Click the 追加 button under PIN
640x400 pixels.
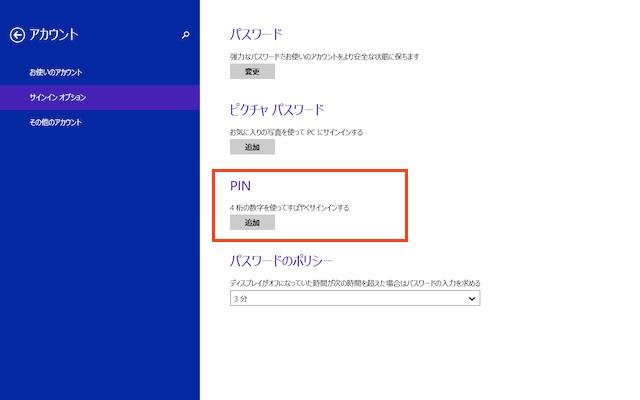tap(252, 222)
